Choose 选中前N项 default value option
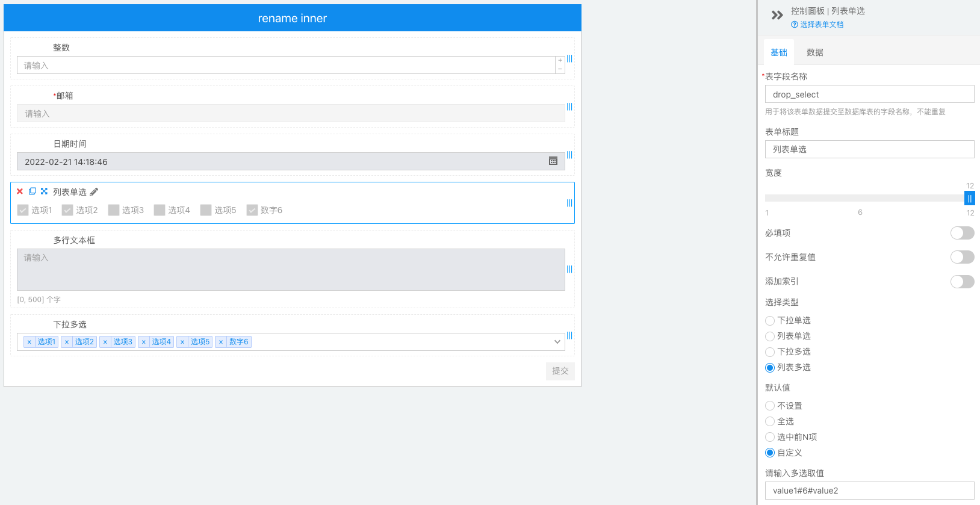980x505 pixels. tap(770, 438)
